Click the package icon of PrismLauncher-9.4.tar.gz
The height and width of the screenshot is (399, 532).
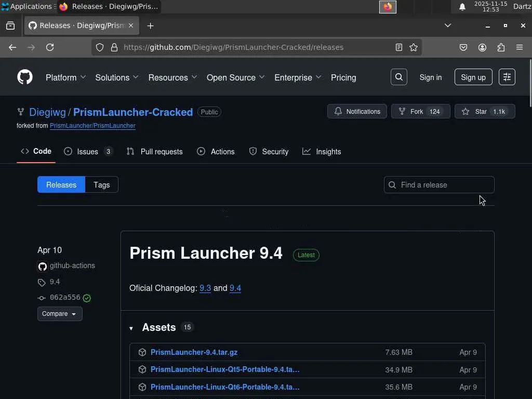tap(142, 352)
